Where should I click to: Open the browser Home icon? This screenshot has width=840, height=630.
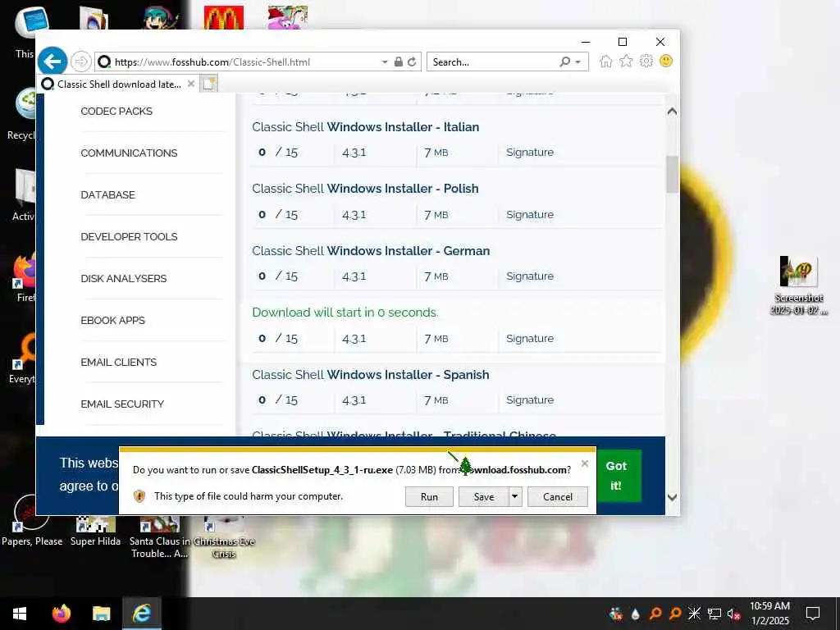click(x=606, y=61)
